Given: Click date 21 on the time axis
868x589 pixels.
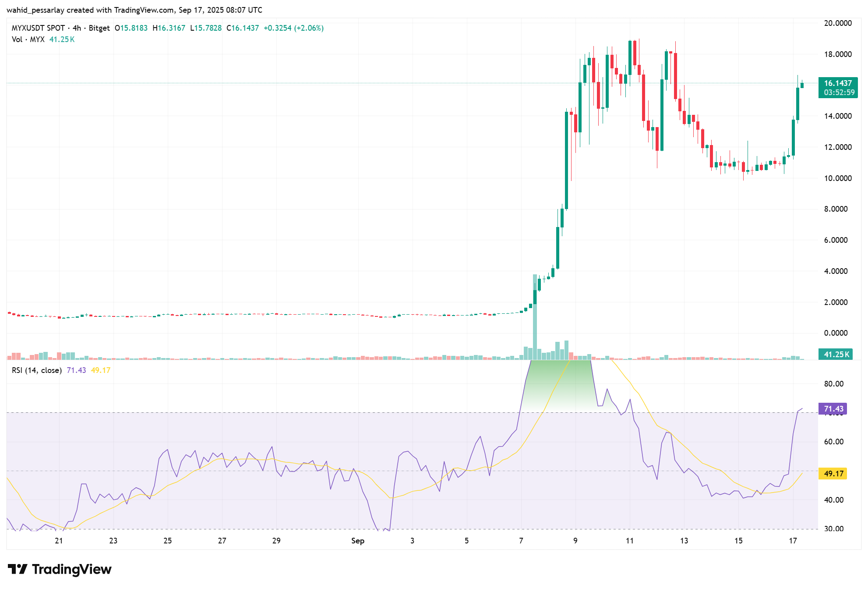Looking at the screenshot, I should (x=59, y=541).
